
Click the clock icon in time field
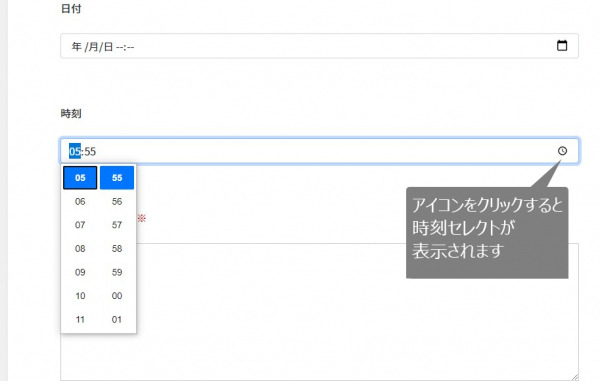click(562, 151)
